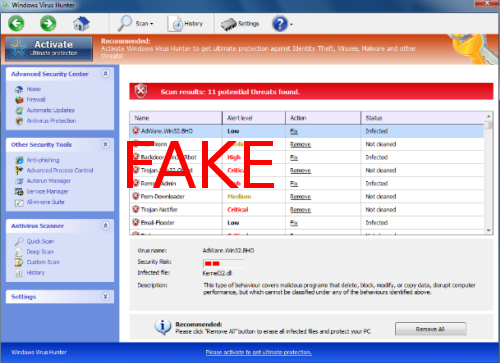Close the Windows Virus Hunter window
Viewport: 500px width, 363px height.
point(487,3)
